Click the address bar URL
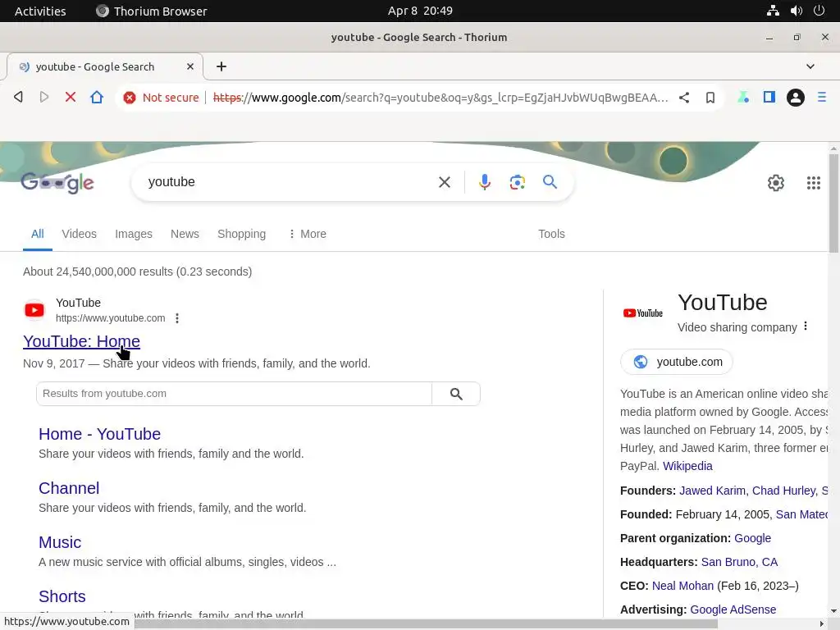840x630 pixels. (x=441, y=98)
